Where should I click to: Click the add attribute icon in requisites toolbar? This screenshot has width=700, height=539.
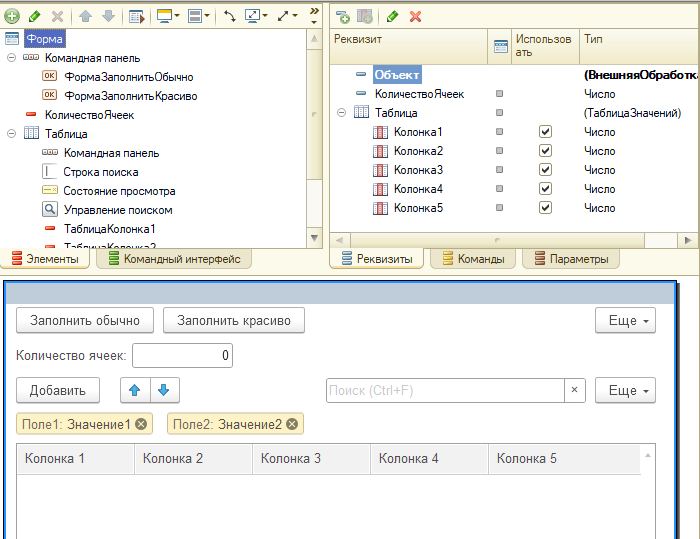[343, 17]
